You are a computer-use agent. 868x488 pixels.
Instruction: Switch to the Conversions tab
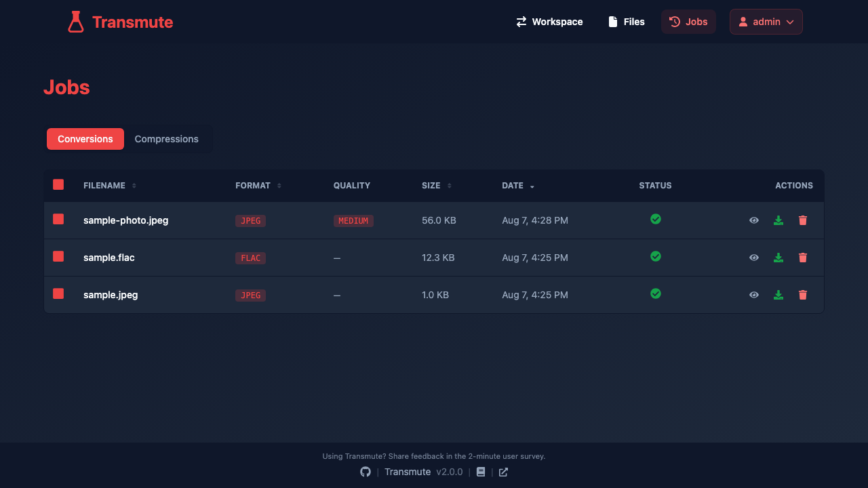pos(85,139)
